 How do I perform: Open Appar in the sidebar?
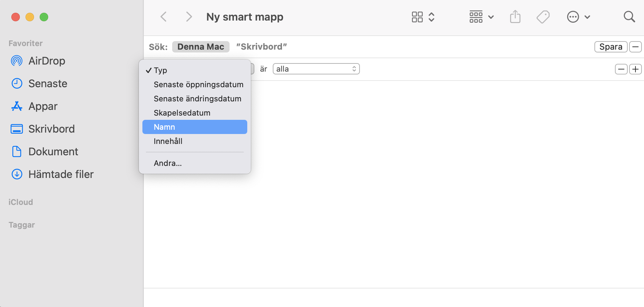click(34, 106)
